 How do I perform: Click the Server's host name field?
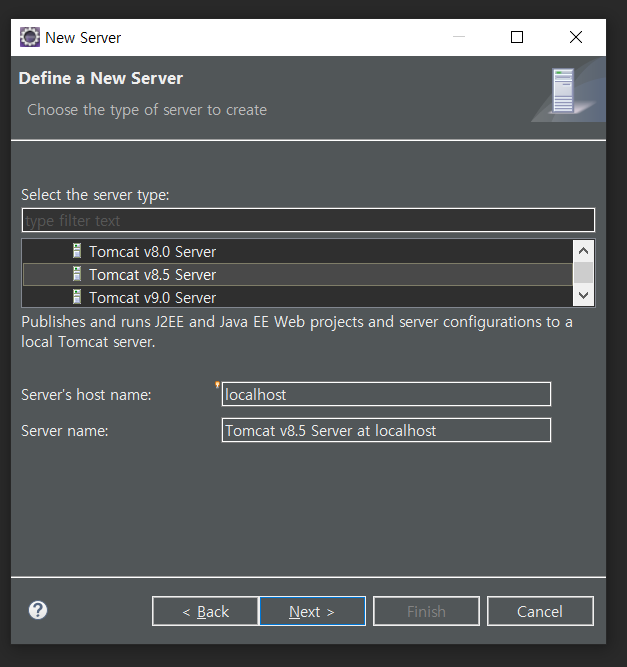[386, 394]
